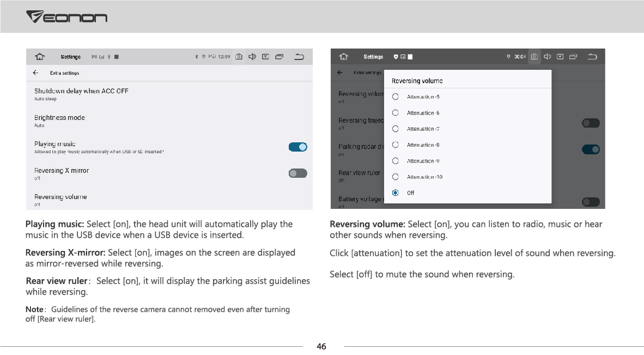Tap curved return arrow, right top bar

(592, 57)
